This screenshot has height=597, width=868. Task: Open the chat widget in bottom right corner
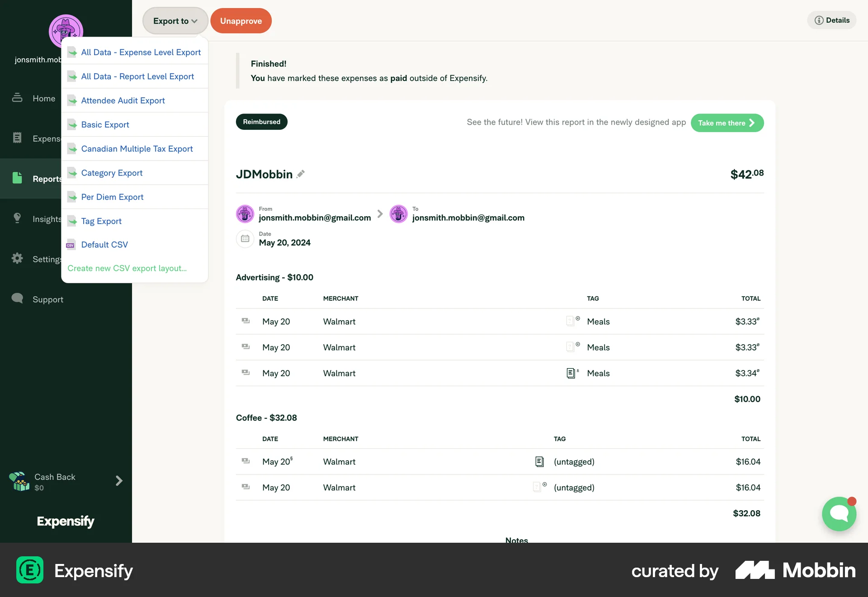pyautogui.click(x=839, y=514)
